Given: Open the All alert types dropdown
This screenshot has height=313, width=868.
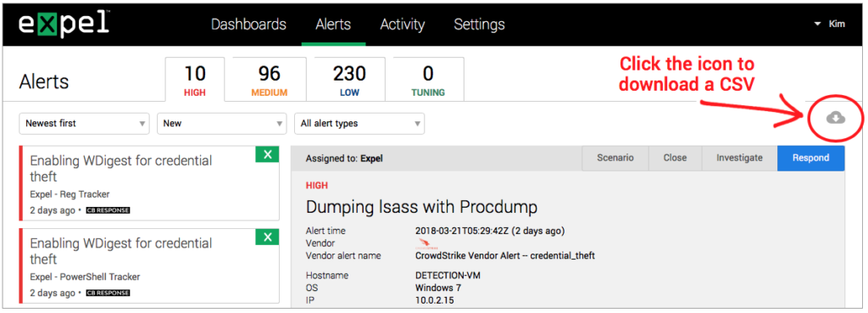Looking at the screenshot, I should coord(359,124).
